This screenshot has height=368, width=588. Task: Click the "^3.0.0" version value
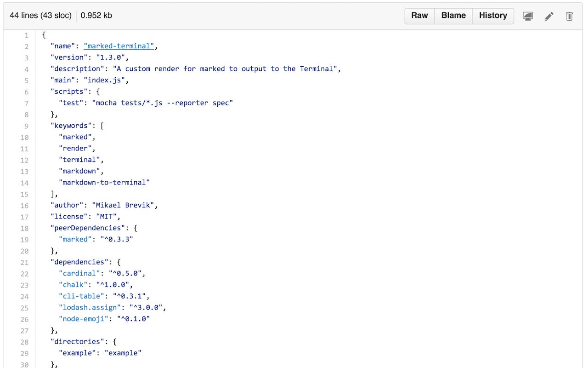[146, 307]
